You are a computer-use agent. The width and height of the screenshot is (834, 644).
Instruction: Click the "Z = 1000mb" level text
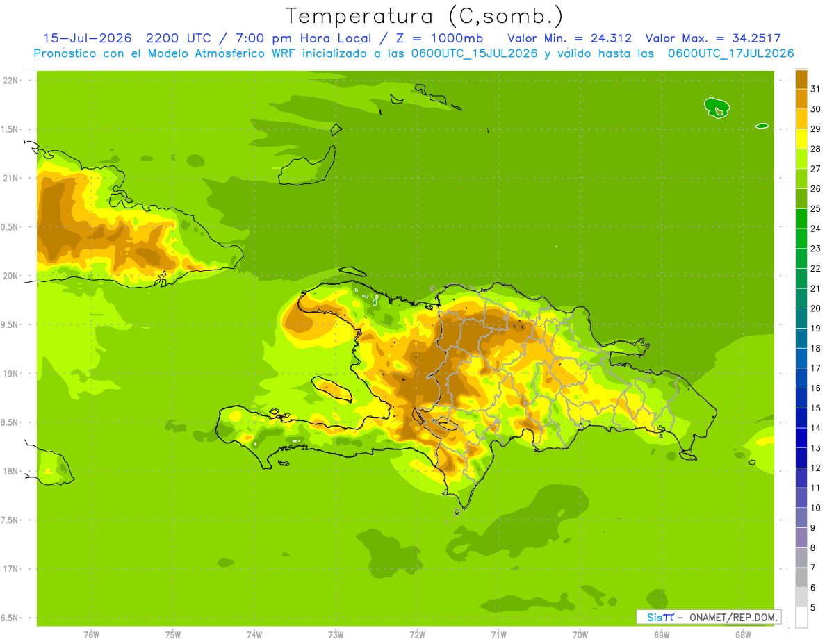439,38
